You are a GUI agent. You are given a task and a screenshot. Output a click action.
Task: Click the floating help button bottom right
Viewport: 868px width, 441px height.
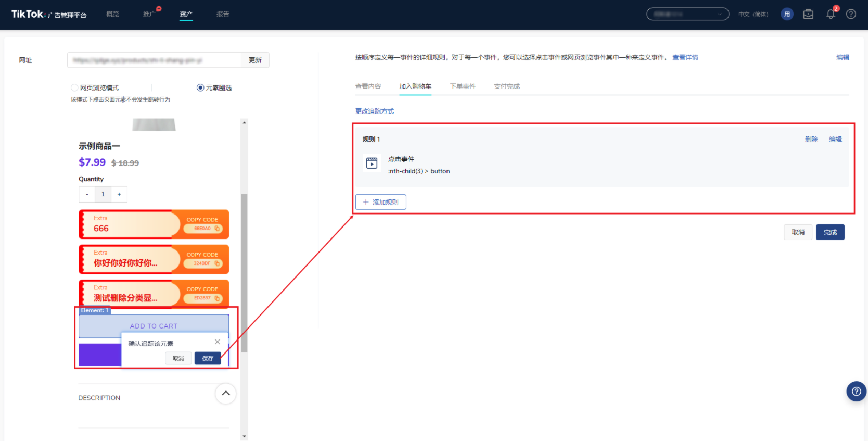click(856, 392)
